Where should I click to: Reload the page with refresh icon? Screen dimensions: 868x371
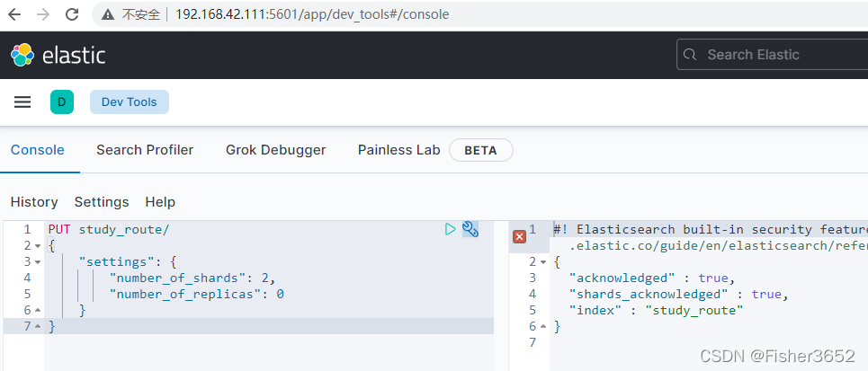pos(72,14)
